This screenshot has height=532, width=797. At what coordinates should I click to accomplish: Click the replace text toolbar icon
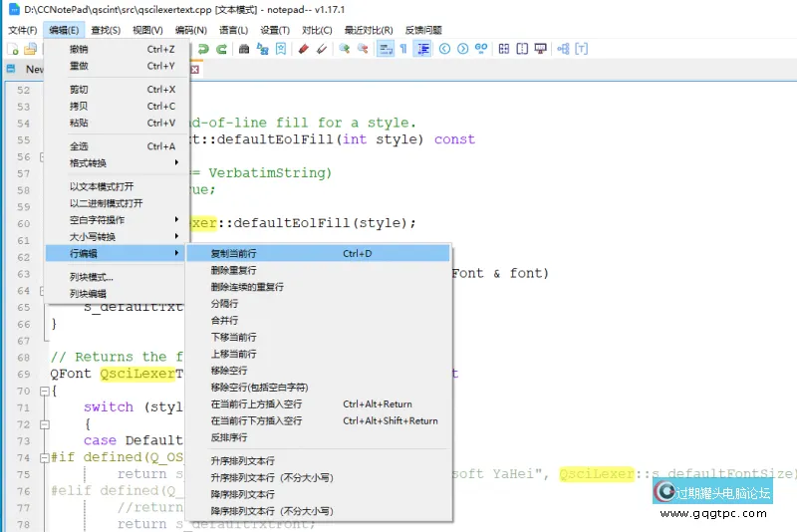262,49
